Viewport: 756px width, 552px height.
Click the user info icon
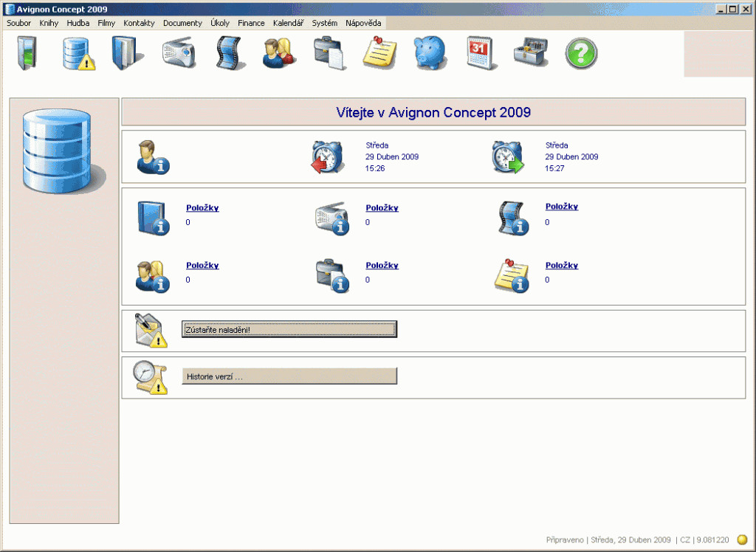153,157
